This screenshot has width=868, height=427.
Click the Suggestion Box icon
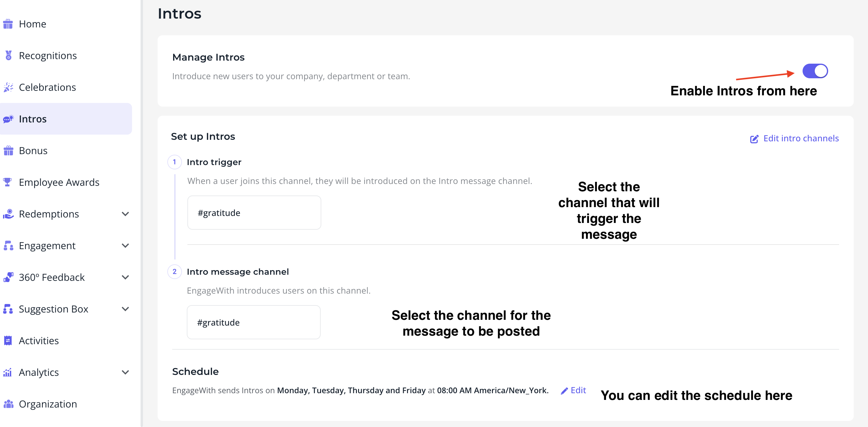click(8, 309)
